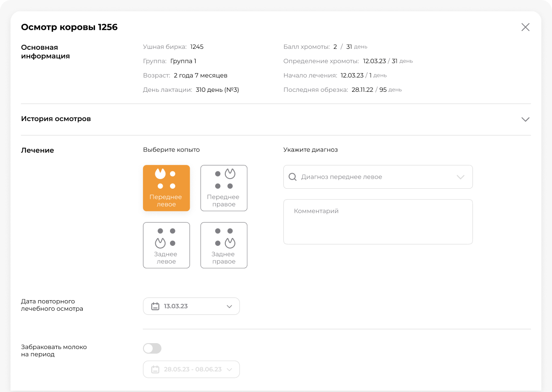552x392 pixels.
Task: Click the История осмотров heading
Action: click(x=56, y=119)
